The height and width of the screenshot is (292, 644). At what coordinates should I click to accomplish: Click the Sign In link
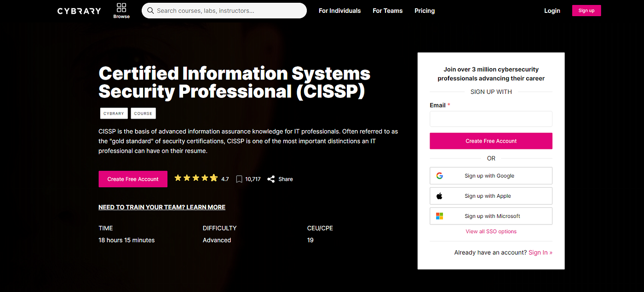click(540, 252)
